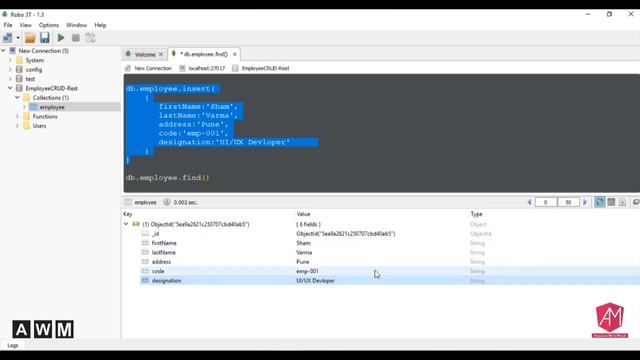
Task: Click the employee label in the results header
Action: (x=145, y=202)
